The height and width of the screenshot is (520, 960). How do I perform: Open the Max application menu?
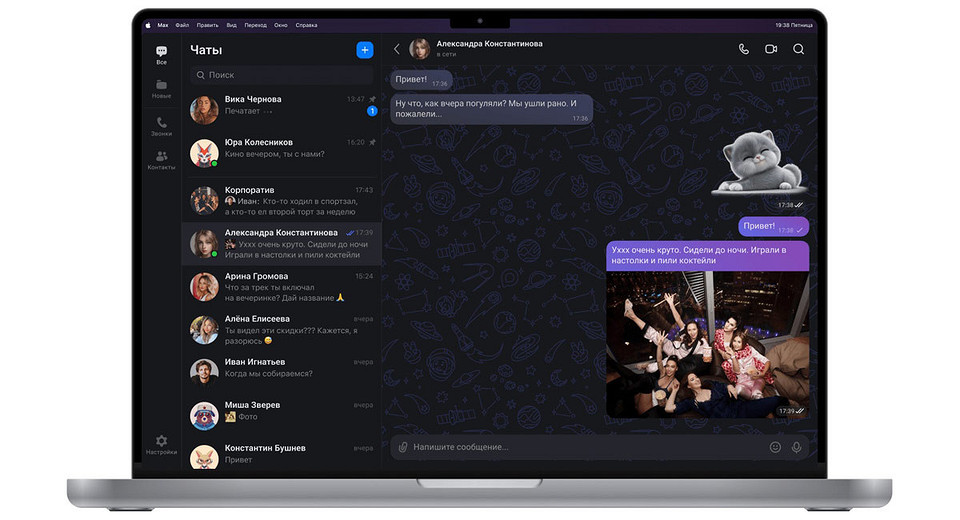(162, 25)
